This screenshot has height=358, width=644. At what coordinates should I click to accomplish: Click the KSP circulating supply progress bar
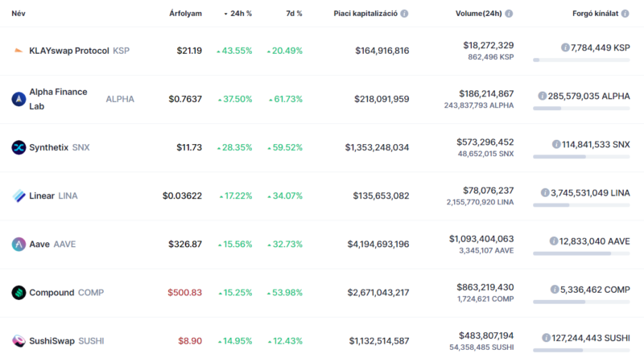point(581,60)
